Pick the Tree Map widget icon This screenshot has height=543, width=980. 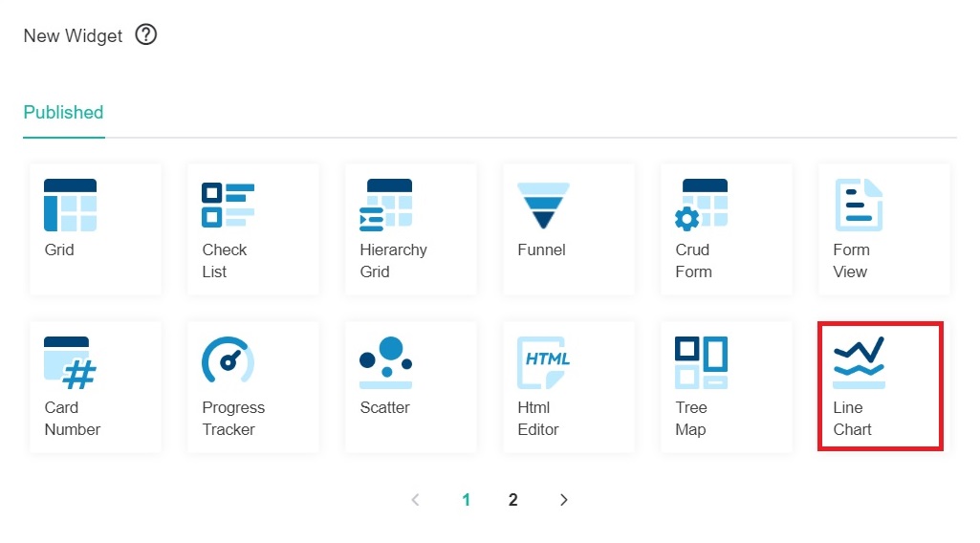(701, 363)
